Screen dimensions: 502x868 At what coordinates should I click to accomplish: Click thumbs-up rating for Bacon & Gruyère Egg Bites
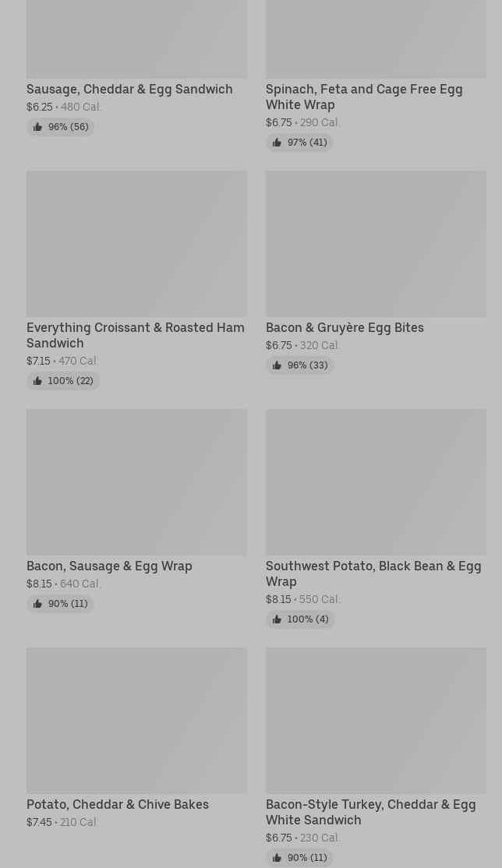[299, 365]
